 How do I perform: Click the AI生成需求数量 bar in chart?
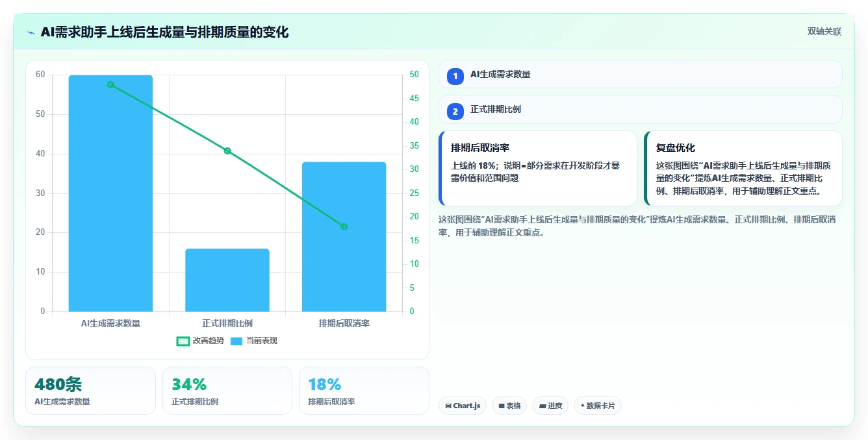coord(110,193)
